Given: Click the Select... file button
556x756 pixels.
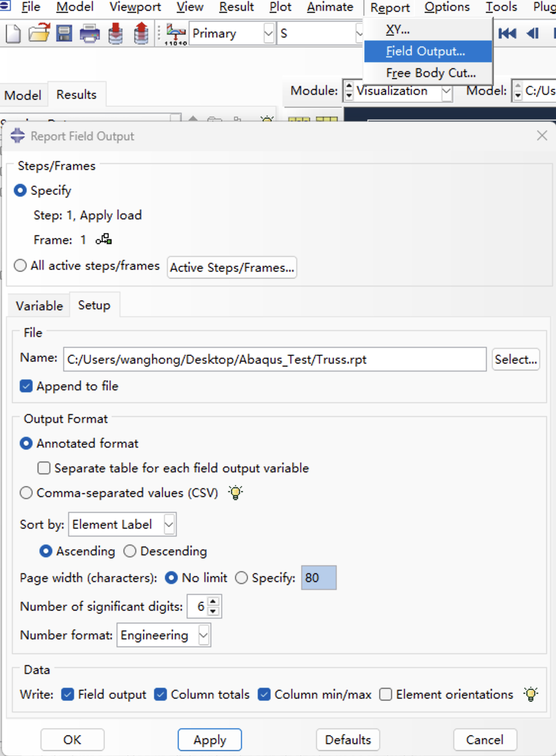Looking at the screenshot, I should pos(516,359).
